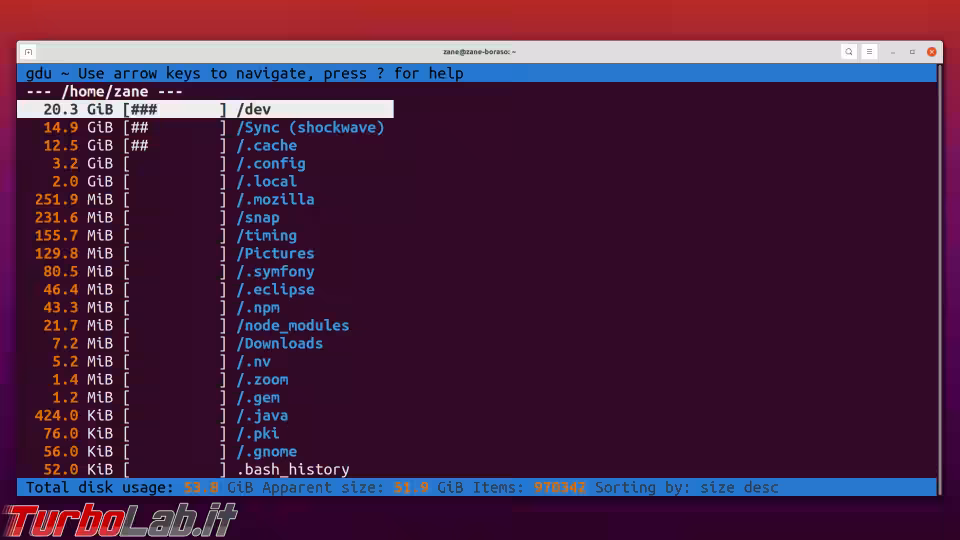Viewport: 960px width, 540px height.
Task: Click the usage bar of /Sync row
Action: point(174,127)
